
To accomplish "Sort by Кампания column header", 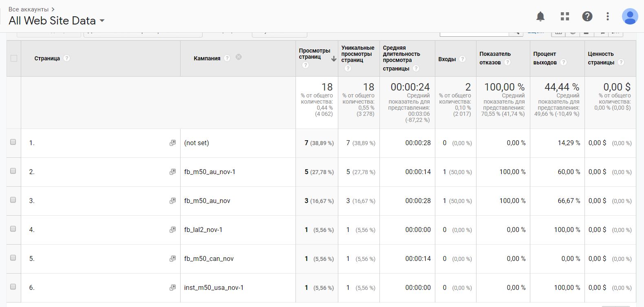I will tap(207, 58).
